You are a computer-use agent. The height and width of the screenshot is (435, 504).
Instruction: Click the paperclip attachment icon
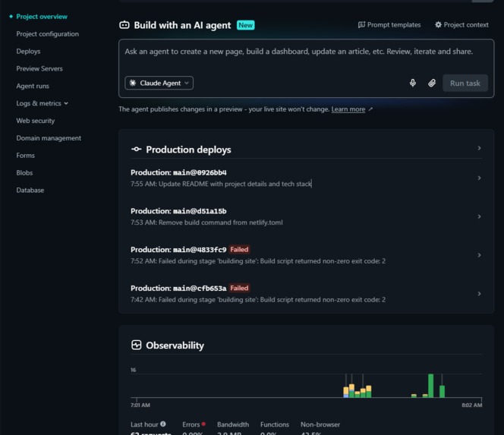tap(432, 83)
